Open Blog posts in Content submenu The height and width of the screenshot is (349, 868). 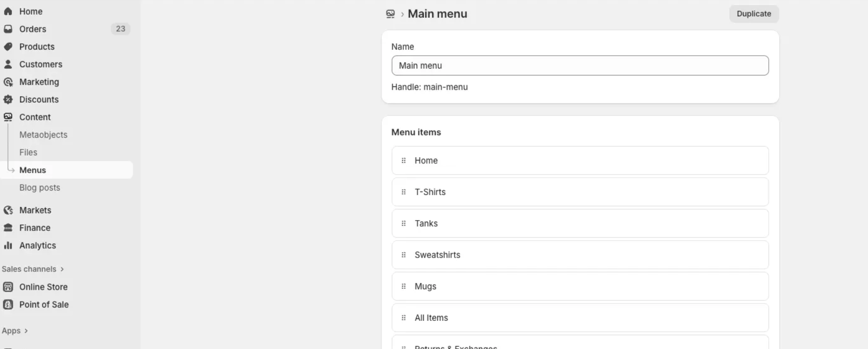(40, 188)
